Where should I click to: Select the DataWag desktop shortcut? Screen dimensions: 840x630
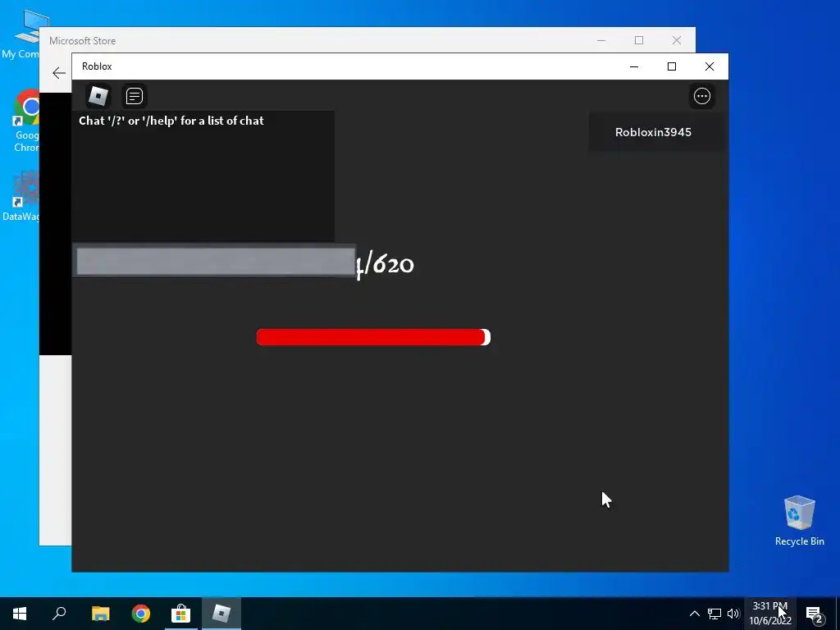pos(21,196)
